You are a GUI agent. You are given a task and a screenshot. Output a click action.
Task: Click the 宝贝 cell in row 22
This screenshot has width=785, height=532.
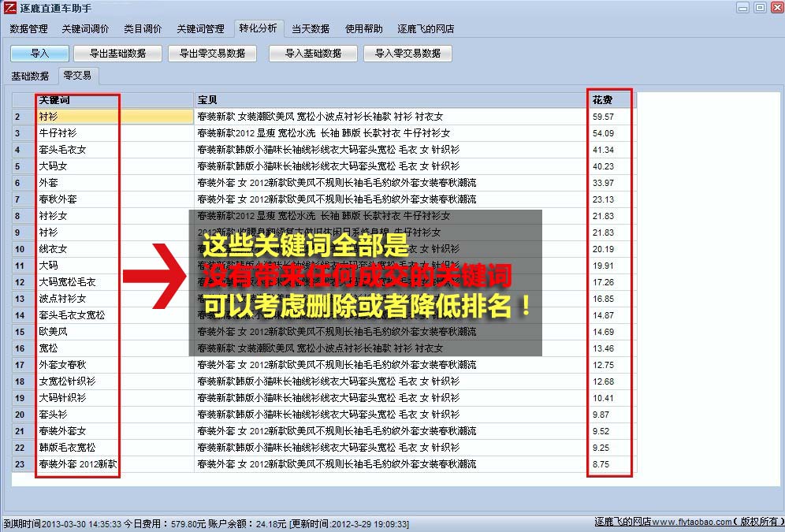pyautogui.click(x=390, y=447)
